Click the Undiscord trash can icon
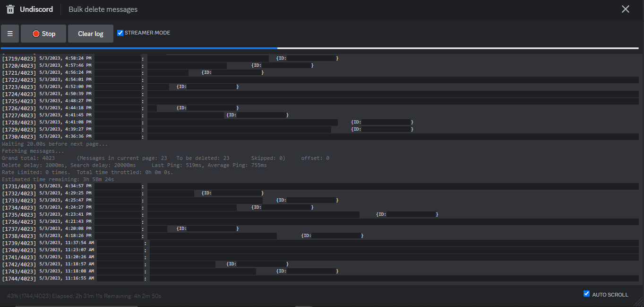Image resolution: width=644 pixels, height=307 pixels. [x=10, y=9]
